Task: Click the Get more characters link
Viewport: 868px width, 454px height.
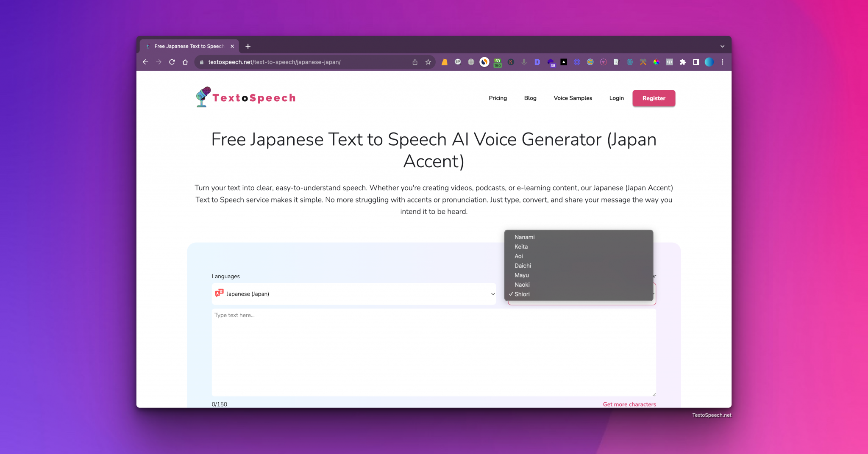Action: coord(629,404)
